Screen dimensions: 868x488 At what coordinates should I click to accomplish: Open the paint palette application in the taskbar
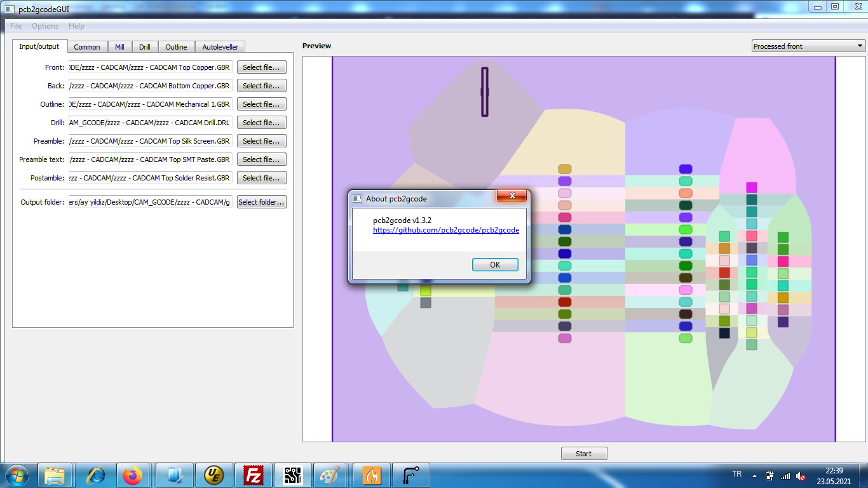[330, 475]
